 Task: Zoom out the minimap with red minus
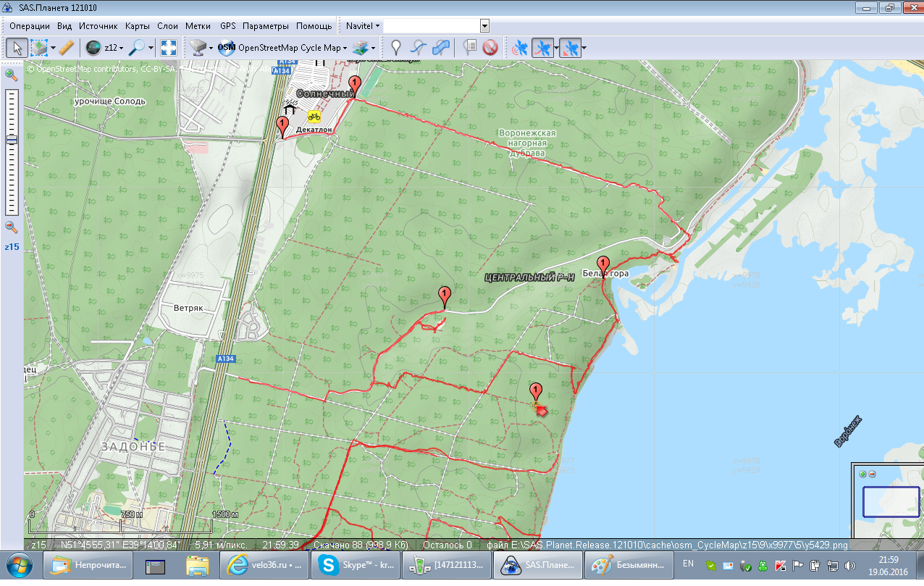[x=872, y=474]
